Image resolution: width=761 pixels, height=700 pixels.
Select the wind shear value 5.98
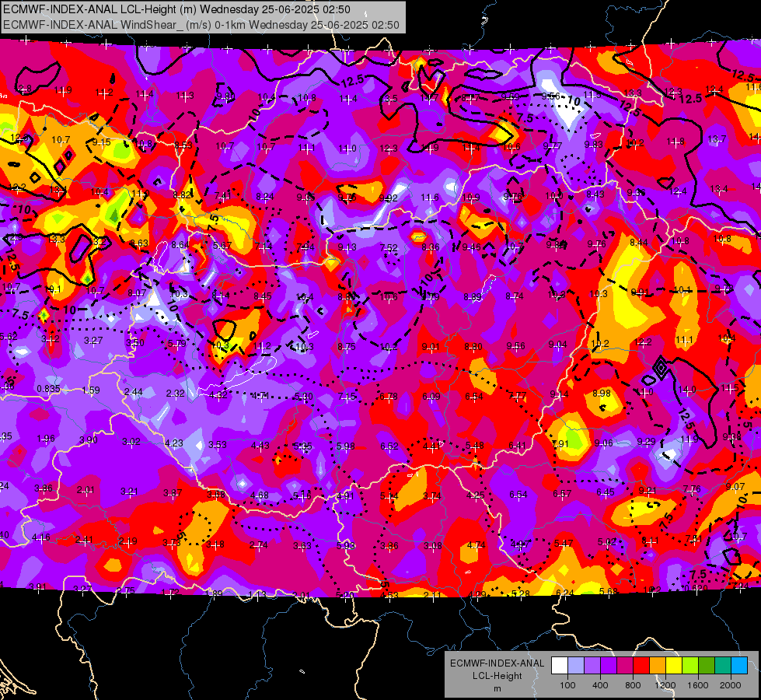pyautogui.click(x=346, y=446)
